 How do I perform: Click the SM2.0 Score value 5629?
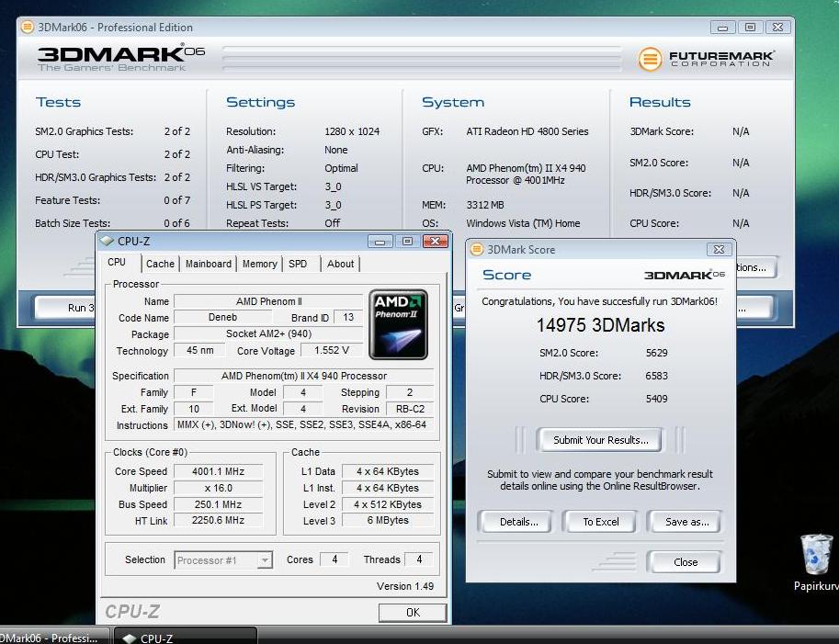click(656, 353)
